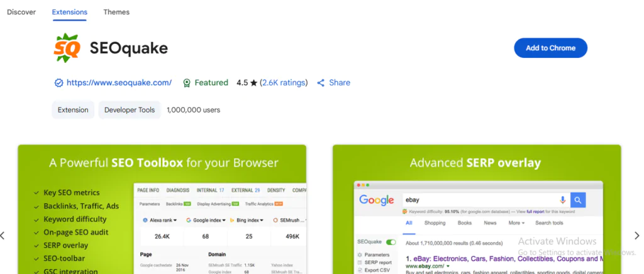Switch to the Themes tab
The image size is (644, 274).
pos(116,12)
